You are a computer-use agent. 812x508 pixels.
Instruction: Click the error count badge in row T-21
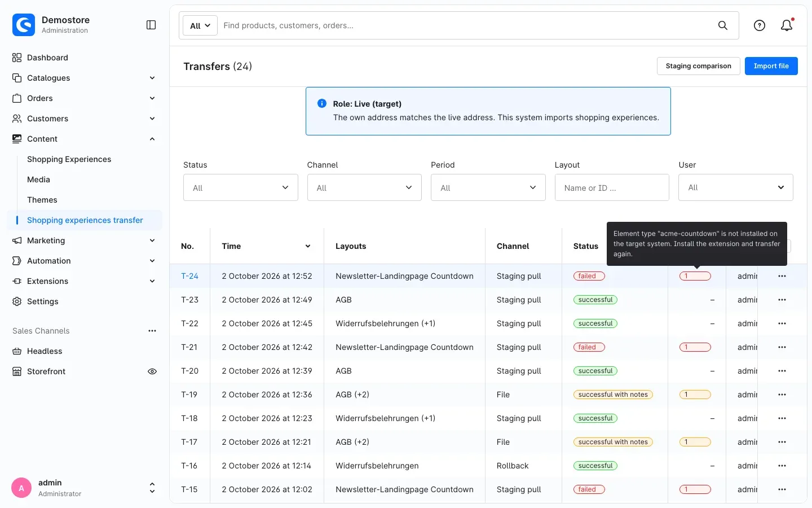(x=695, y=347)
